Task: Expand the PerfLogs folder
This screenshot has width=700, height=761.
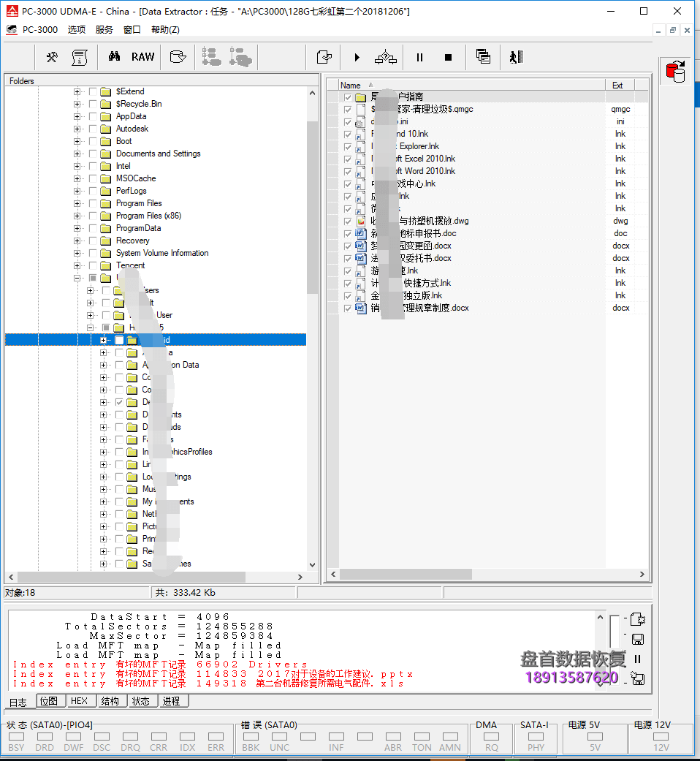Action: (x=77, y=191)
